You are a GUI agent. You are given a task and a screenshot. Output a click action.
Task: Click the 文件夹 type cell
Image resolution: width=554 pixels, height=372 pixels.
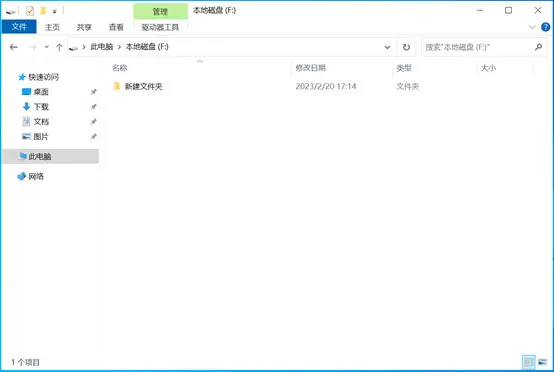coord(407,86)
